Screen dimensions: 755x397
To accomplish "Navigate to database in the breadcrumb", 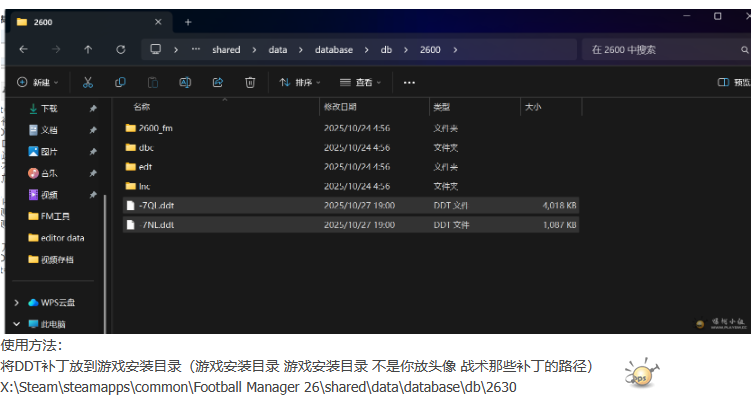I will pyautogui.click(x=334, y=50).
